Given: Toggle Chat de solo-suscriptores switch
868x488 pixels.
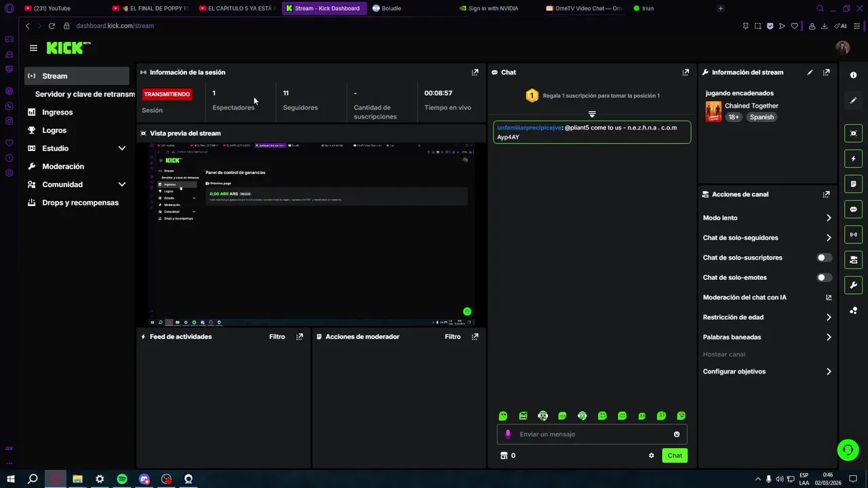Looking at the screenshot, I should pos(824,258).
